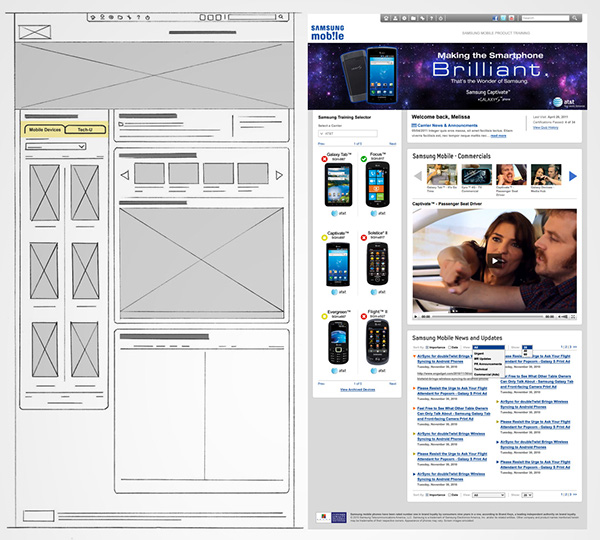Screen dimensions: 600x540
Task: Choose Urgent in the open View list
Action: pyautogui.click(x=479, y=354)
